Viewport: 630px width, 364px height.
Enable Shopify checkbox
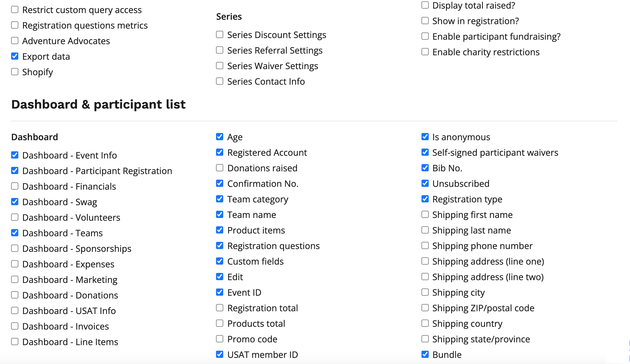click(x=15, y=72)
